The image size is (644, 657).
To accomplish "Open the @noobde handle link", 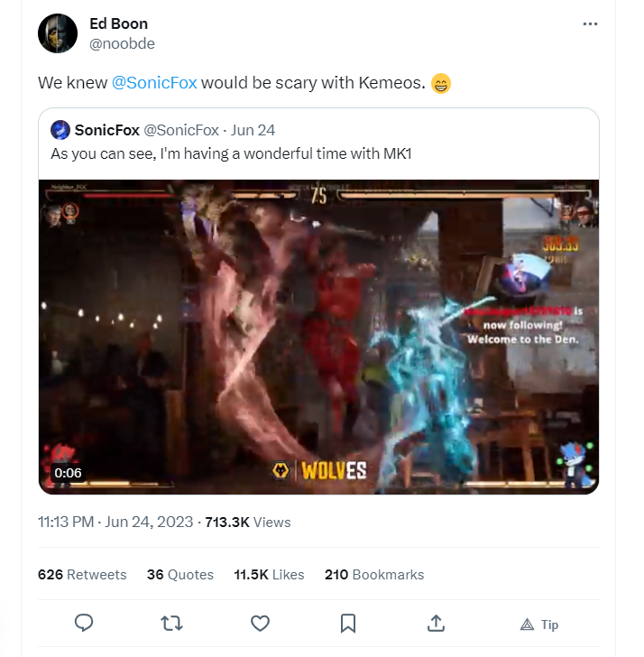I will pos(122,43).
